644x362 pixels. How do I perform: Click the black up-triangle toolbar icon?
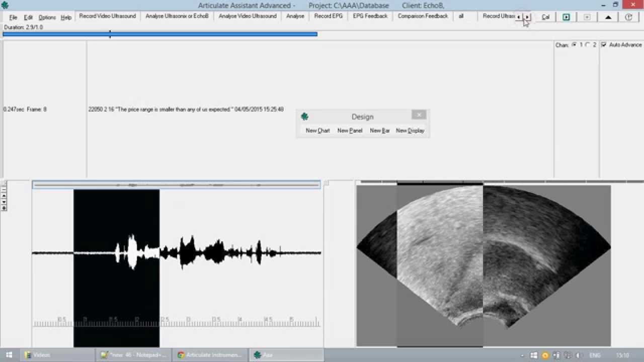point(608,17)
